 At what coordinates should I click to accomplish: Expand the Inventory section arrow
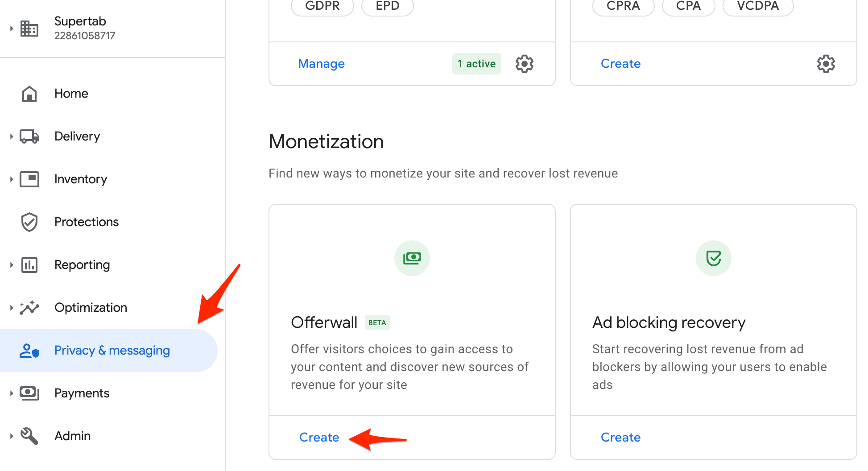point(12,179)
